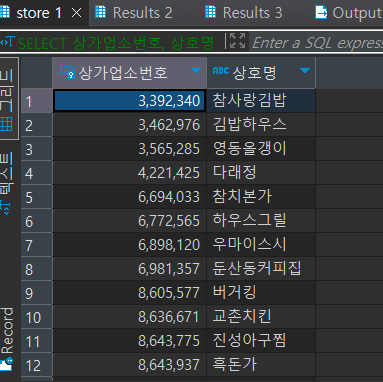Select the 교촌치킨 cell
This screenshot has height=382, width=383.
point(261,317)
